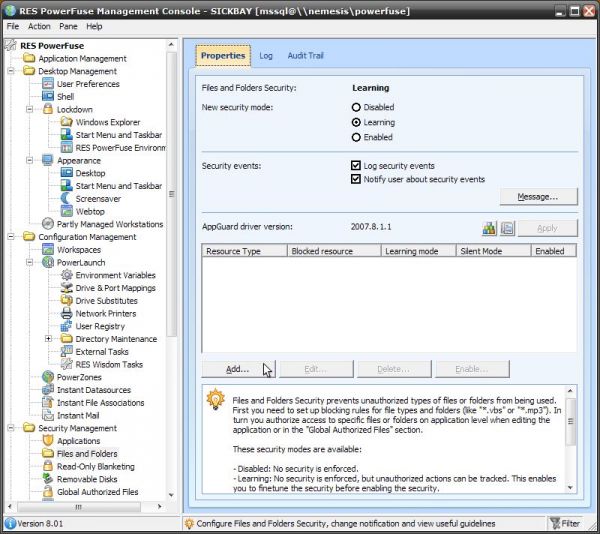Click the PowerLaunch globe icon
The height and width of the screenshot is (534, 600).
point(48,262)
